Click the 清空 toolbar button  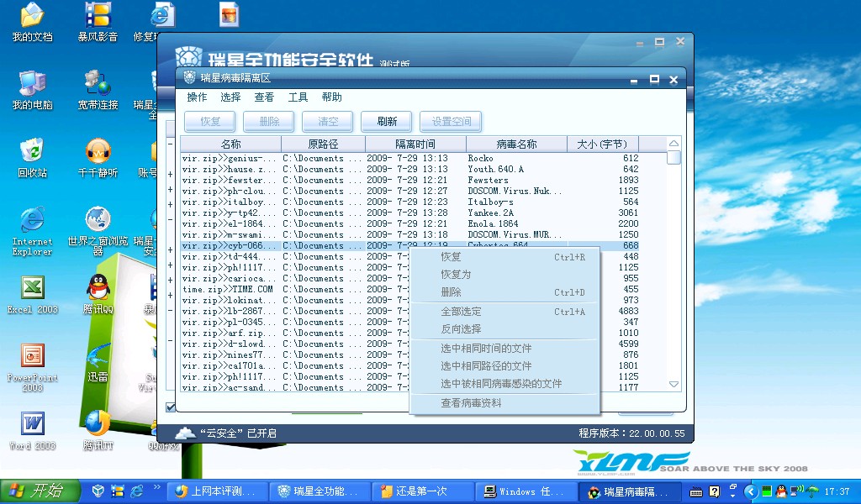[x=327, y=121]
